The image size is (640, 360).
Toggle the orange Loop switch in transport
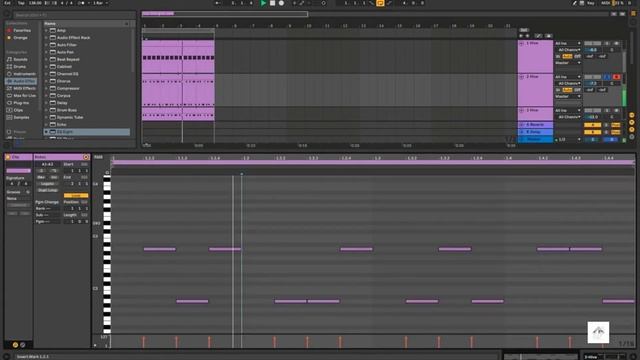[380, 3]
